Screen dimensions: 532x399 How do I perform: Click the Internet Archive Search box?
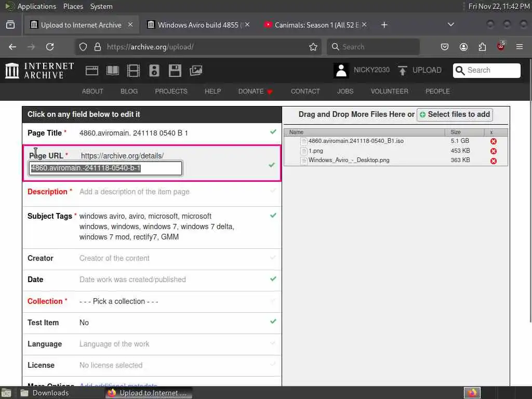tap(486, 70)
